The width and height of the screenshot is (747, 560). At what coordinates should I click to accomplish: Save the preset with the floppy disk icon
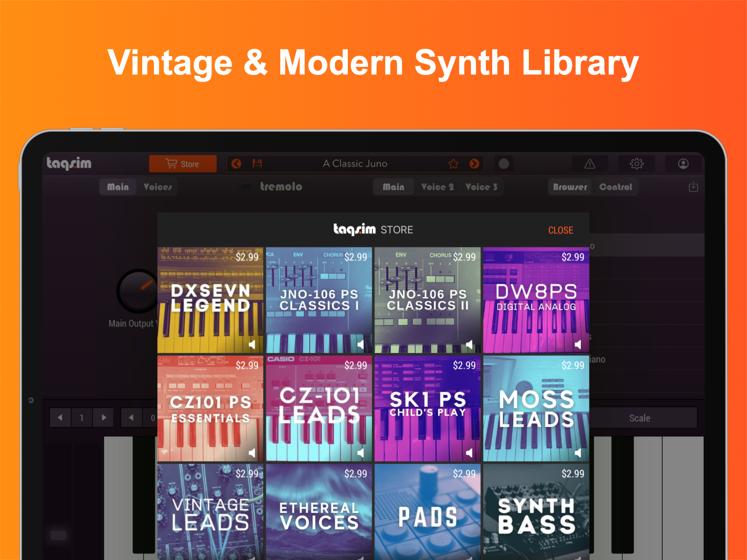tap(257, 164)
